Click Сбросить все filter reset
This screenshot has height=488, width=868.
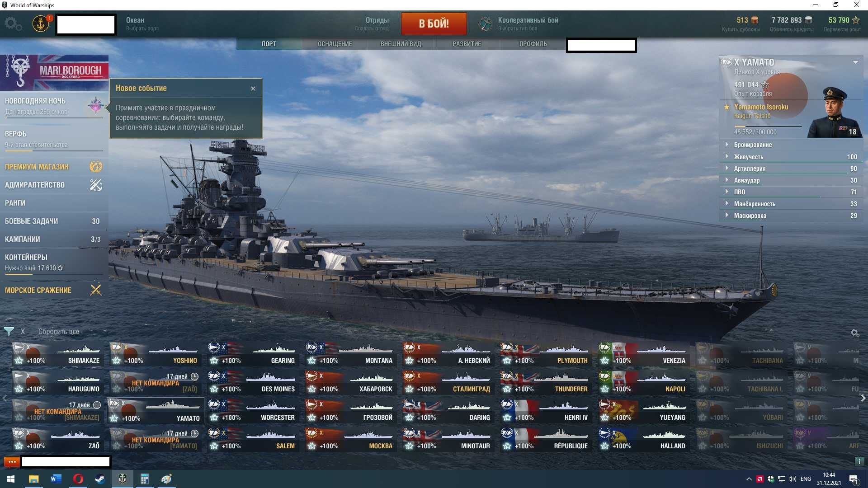59,332
